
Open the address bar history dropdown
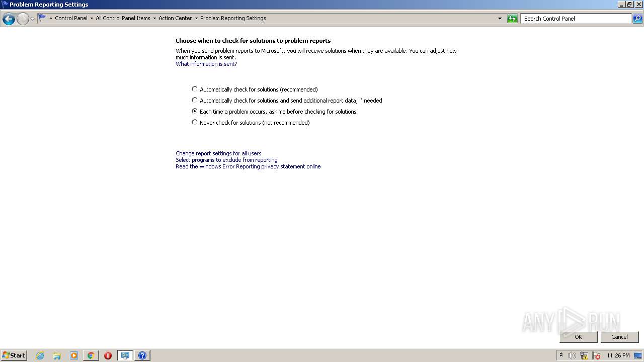pyautogui.click(x=500, y=19)
